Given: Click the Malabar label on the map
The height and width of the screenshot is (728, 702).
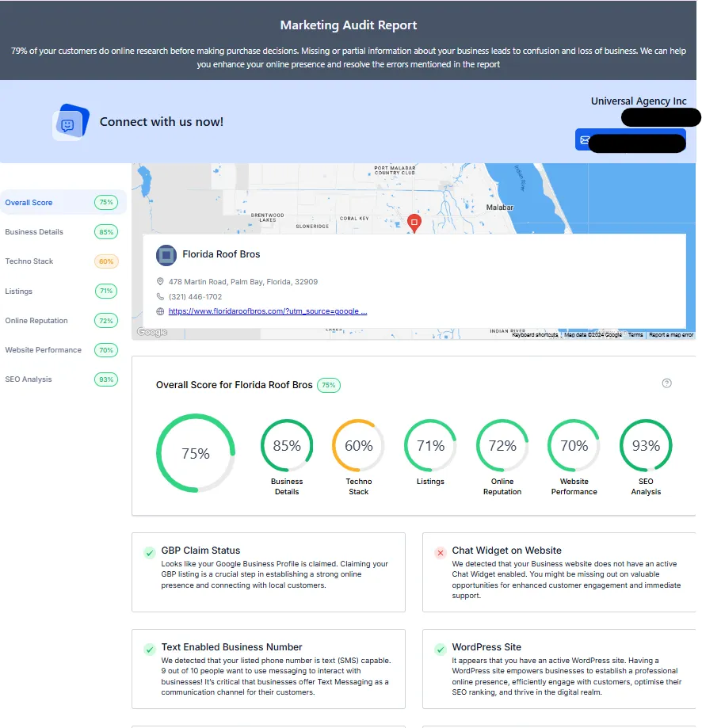Looking at the screenshot, I should click(x=500, y=208).
